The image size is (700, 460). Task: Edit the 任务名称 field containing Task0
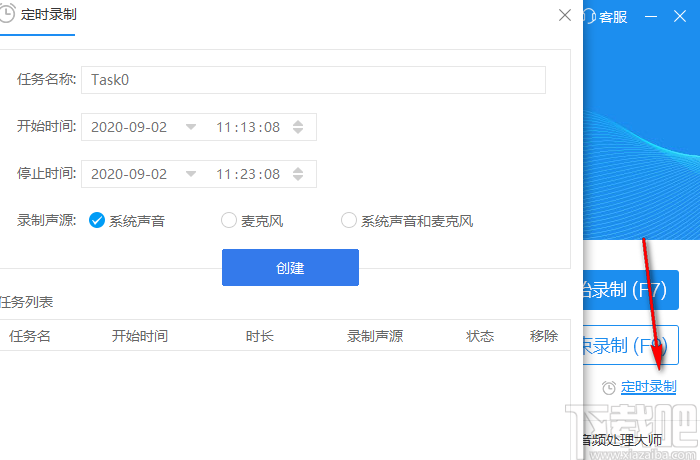(313, 80)
